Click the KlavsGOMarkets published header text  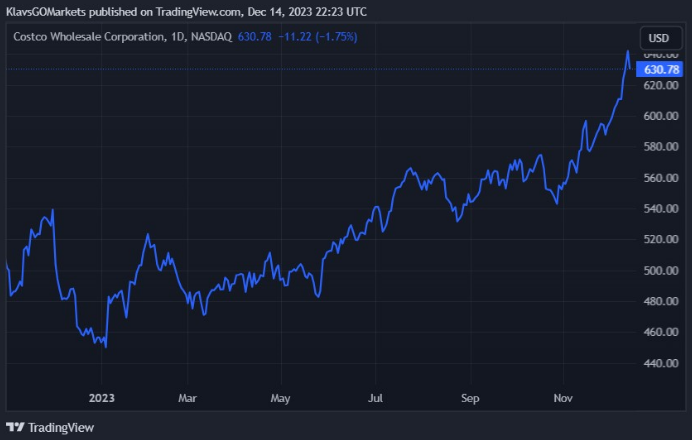(186, 11)
